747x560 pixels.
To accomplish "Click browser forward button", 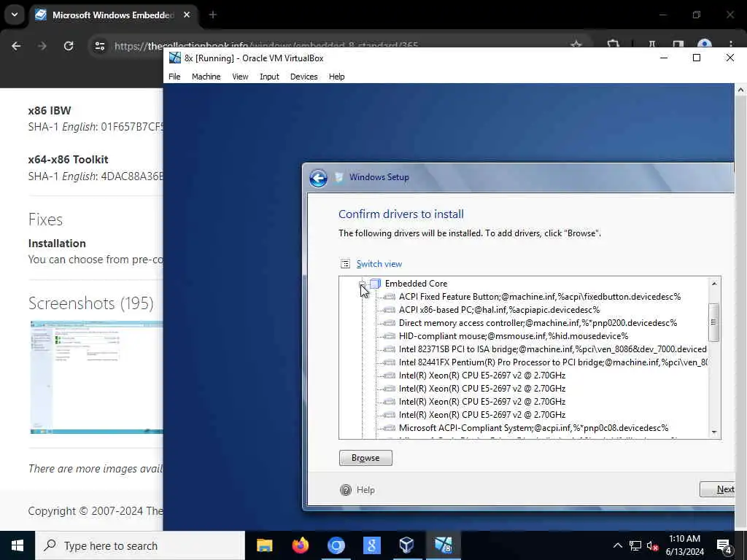I will click(42, 46).
